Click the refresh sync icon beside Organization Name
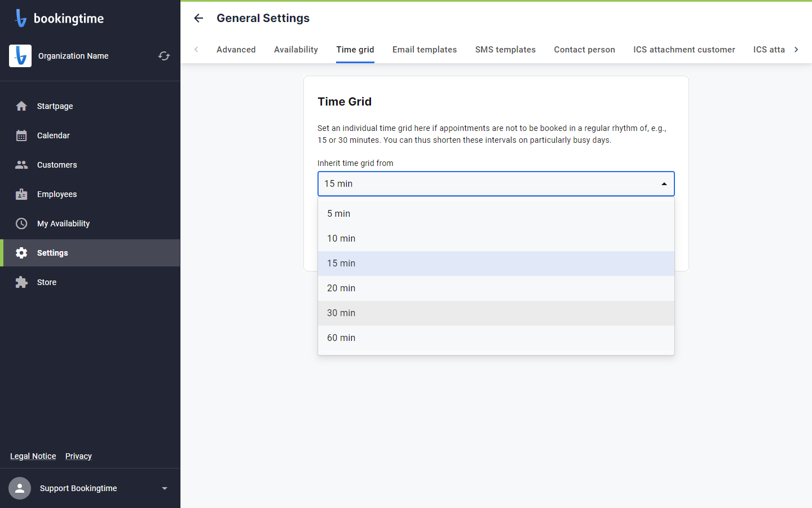812x508 pixels. tap(164, 56)
